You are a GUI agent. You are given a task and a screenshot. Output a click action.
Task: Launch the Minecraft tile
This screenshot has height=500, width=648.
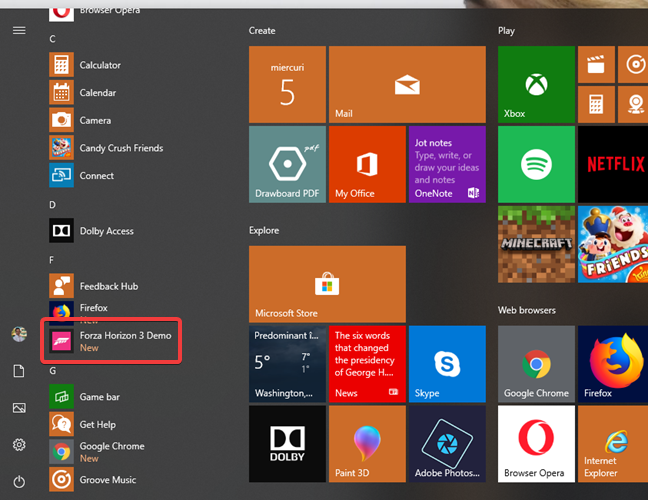click(x=536, y=244)
